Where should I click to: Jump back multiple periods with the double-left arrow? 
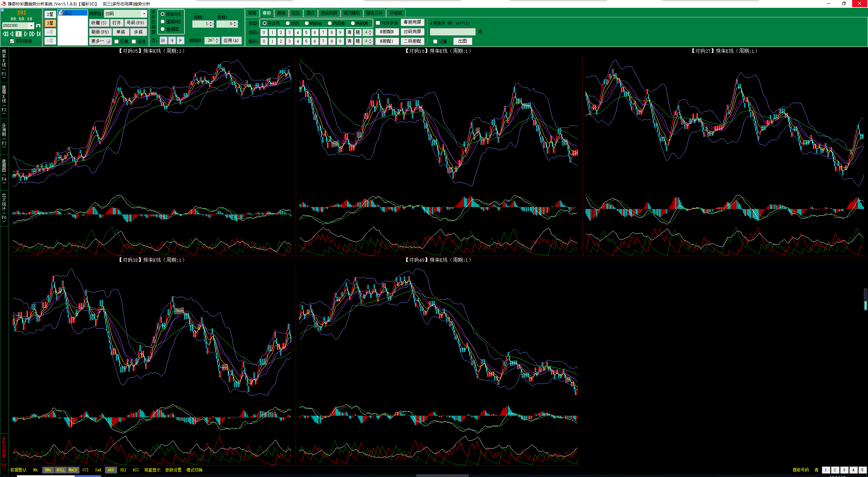pos(5,34)
